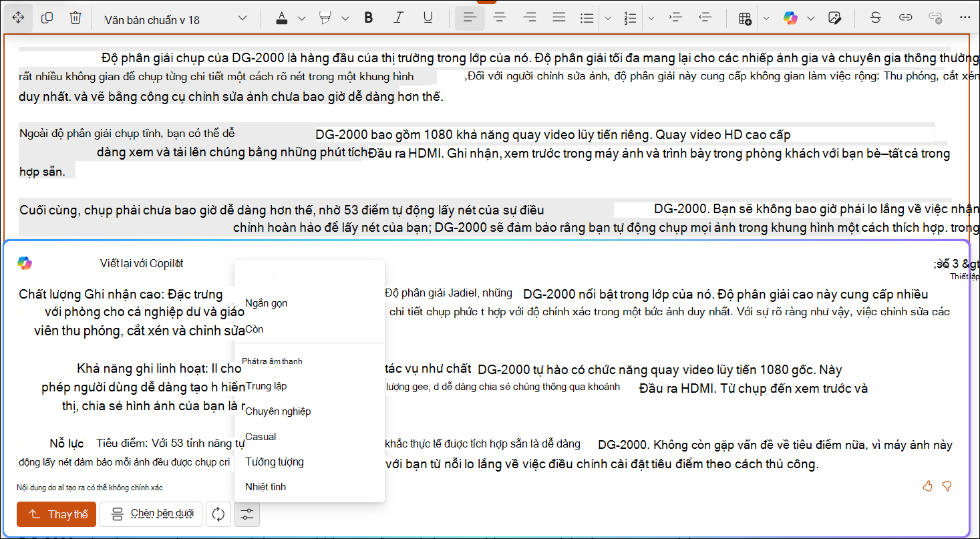Click the remove link icon
Image resolution: width=980 pixels, height=539 pixels.
coord(935,18)
